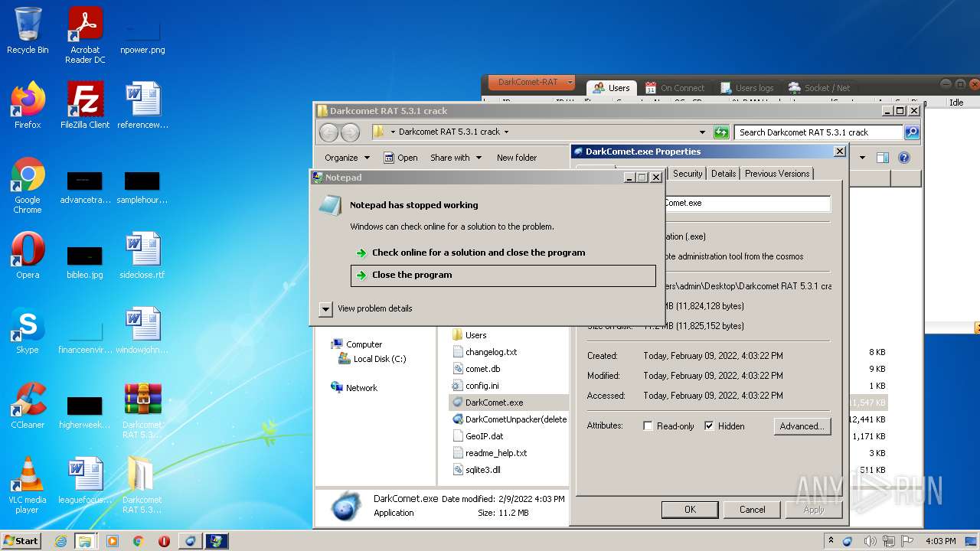Open the view options dropdown arrow in Explorer
This screenshot has height=551, width=980.
pyautogui.click(x=861, y=158)
